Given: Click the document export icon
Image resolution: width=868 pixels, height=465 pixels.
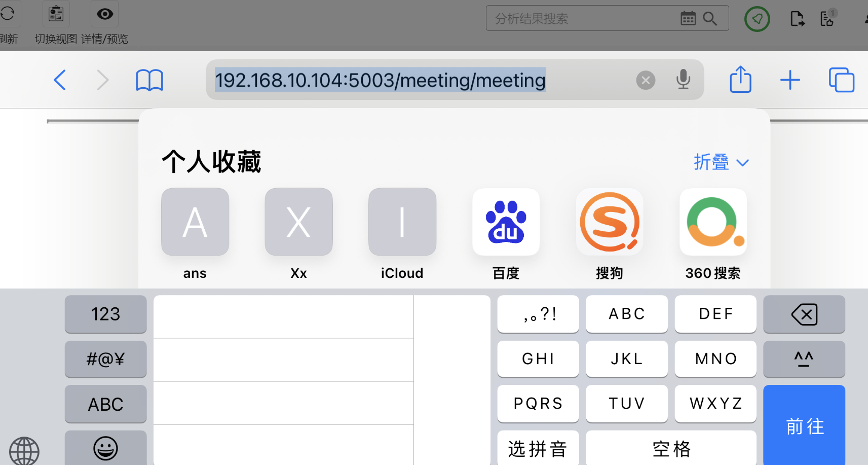Looking at the screenshot, I should (797, 19).
